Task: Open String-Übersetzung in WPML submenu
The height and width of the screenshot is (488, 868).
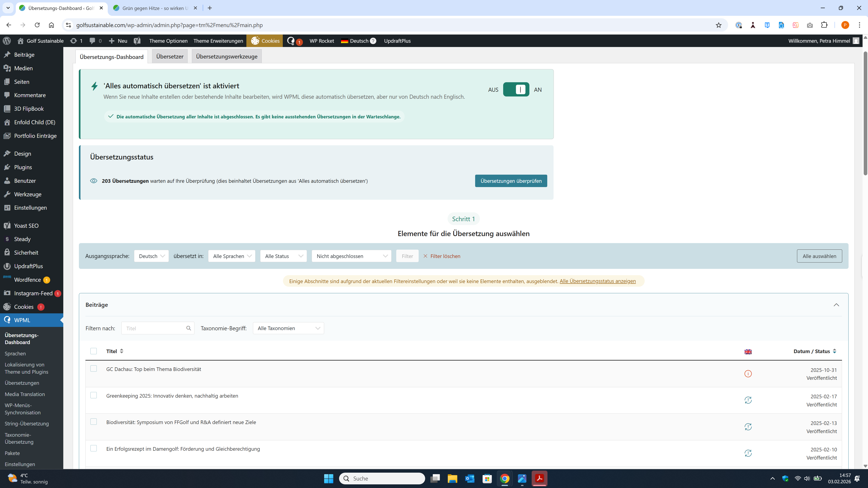Action: [27, 423]
